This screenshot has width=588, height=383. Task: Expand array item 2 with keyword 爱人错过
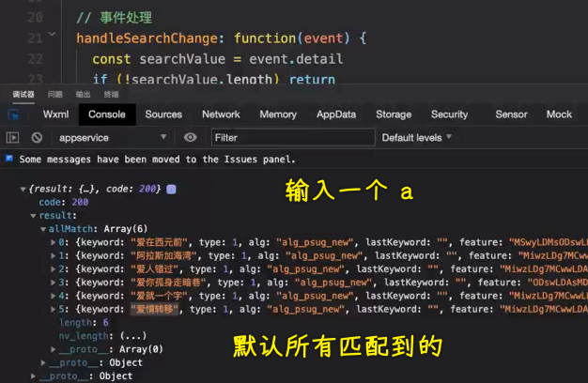pos(54,269)
